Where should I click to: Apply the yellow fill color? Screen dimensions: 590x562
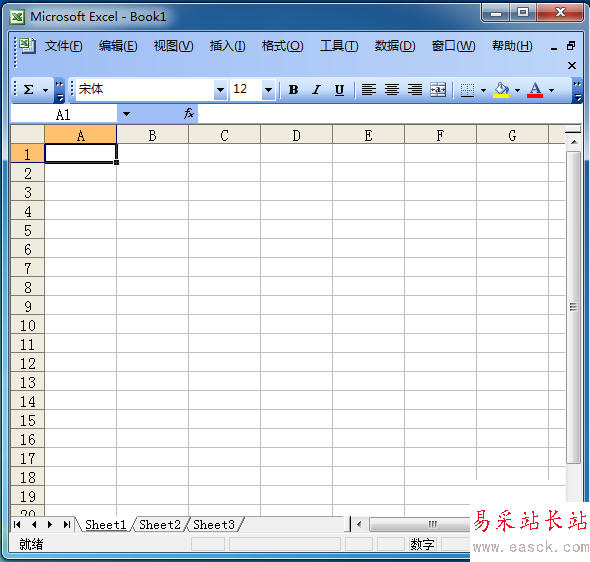tap(501, 90)
